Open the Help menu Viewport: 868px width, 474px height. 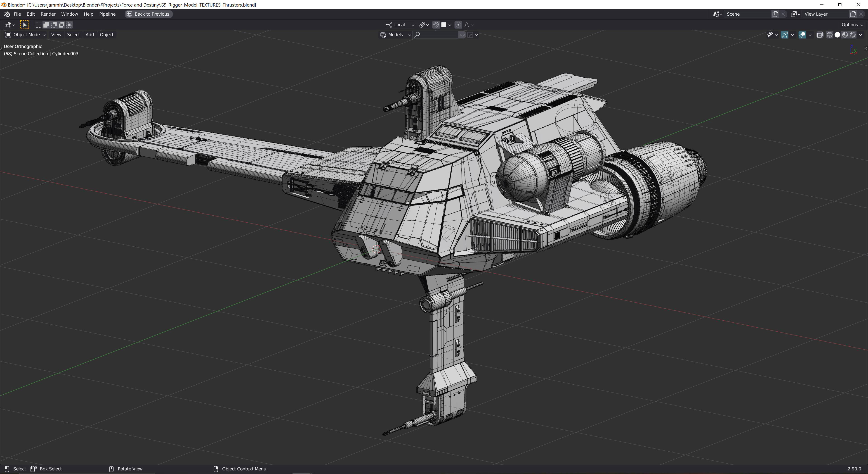coord(88,14)
